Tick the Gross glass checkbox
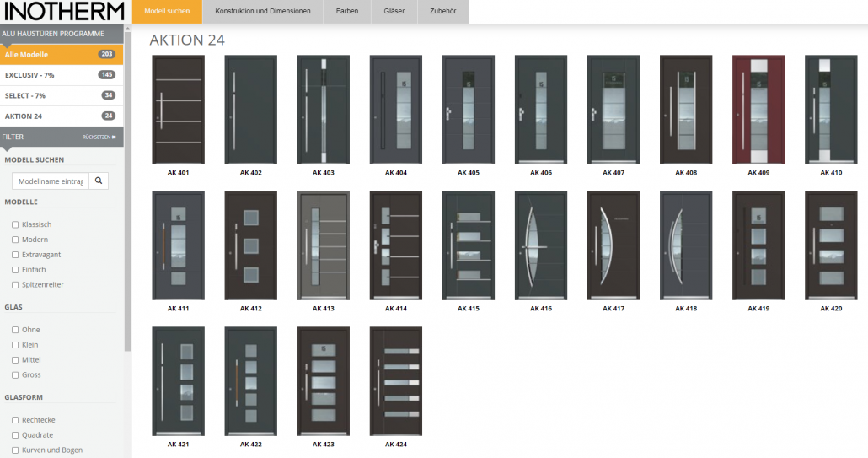Viewport: 868px width, 458px height. [x=15, y=375]
